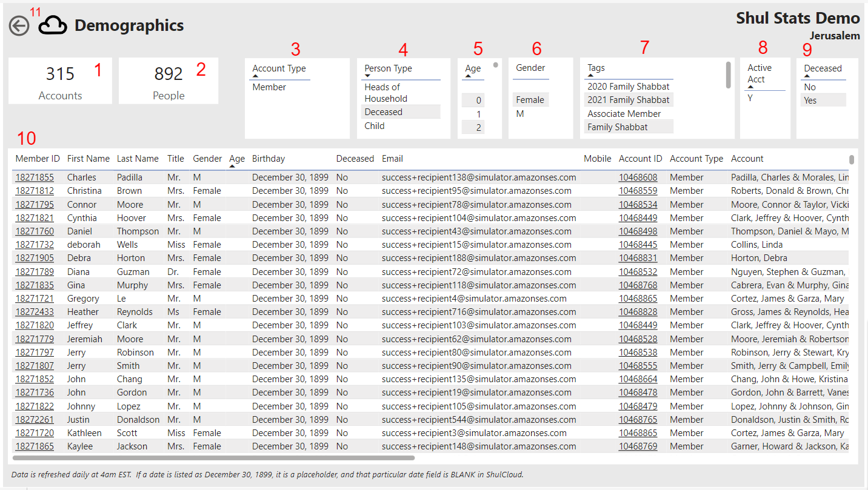Choose Child in the Person Type slicer
Viewport: 868px width, 490px height.
pos(375,126)
